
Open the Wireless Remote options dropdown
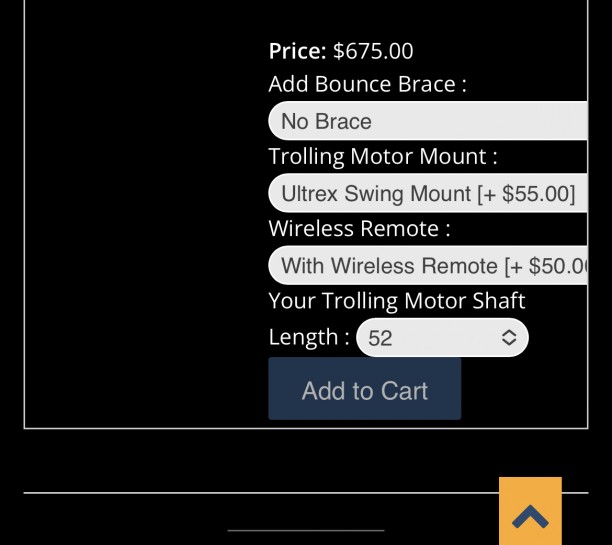(427, 266)
